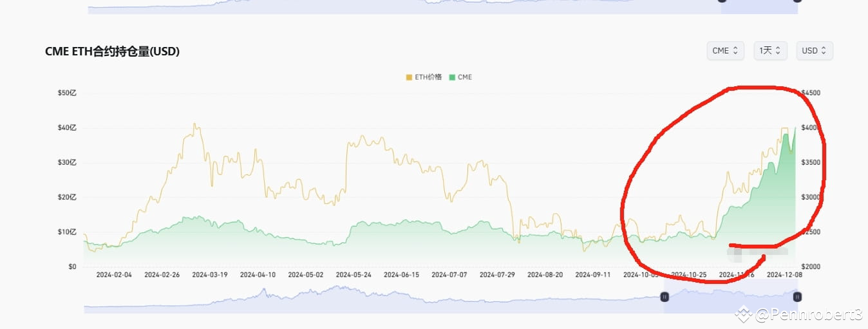Open the USD currency dropdown
Screen dimensions: 868x329
coord(815,50)
